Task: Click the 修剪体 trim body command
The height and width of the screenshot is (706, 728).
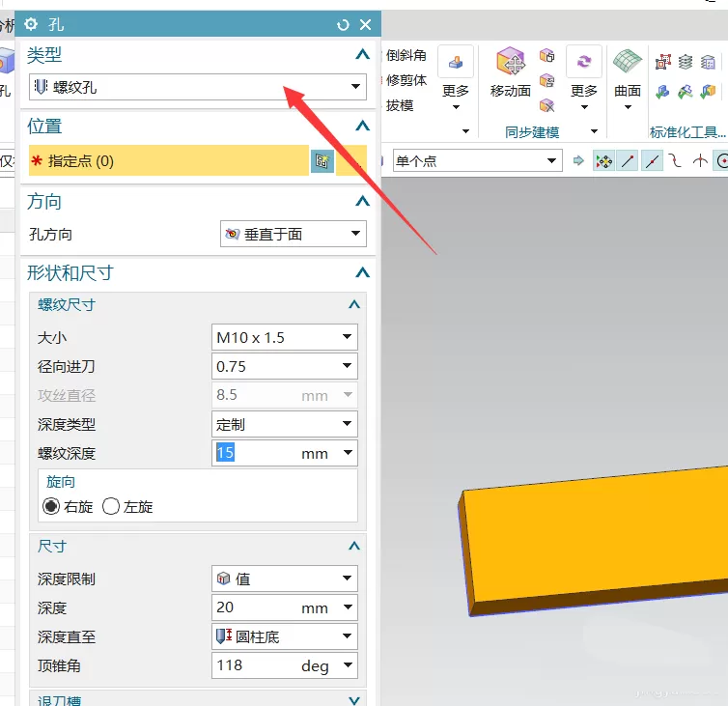Action: (x=406, y=80)
